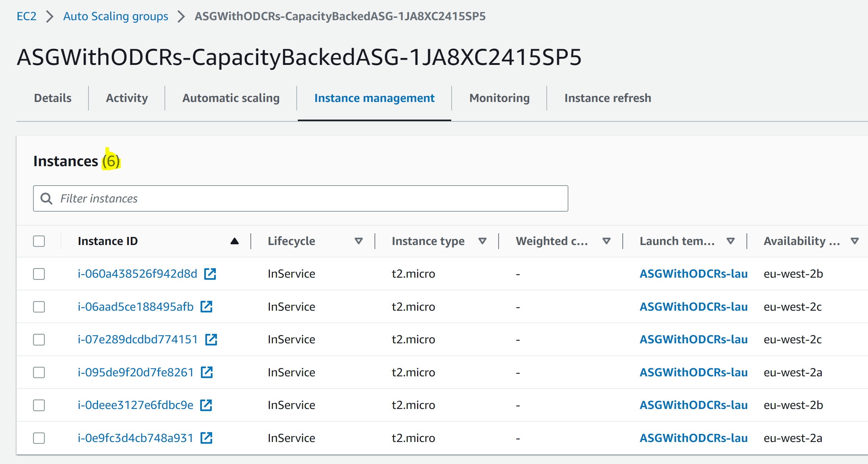Open external link icon for i-0deee3127e6fdbc9e
This screenshot has width=868, height=464.
[x=206, y=405]
